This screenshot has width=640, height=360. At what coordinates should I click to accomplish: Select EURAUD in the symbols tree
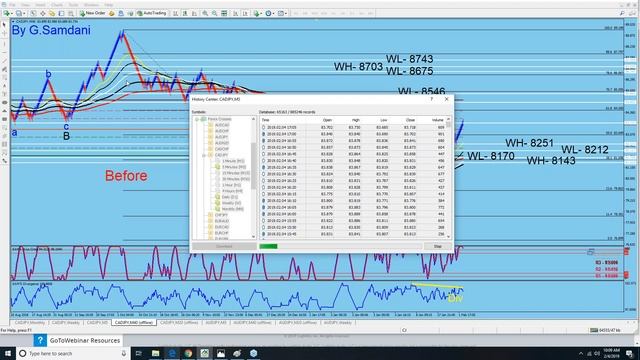coord(222,221)
